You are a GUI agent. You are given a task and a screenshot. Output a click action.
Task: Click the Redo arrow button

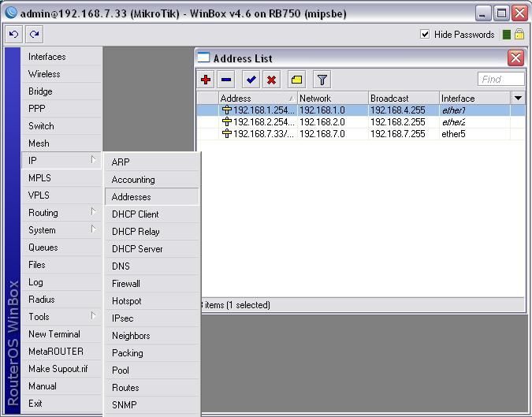(34, 34)
